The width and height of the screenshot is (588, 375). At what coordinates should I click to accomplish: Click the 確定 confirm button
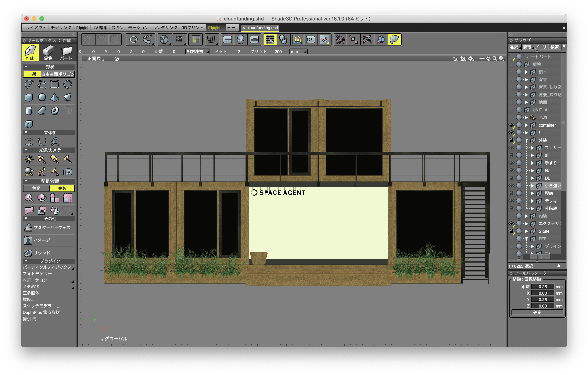537,312
